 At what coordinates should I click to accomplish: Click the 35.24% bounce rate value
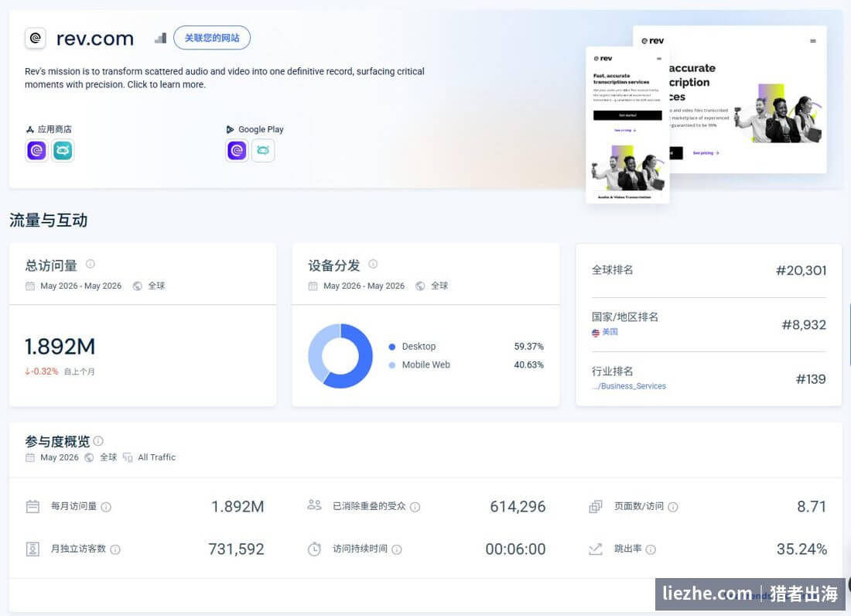(801, 549)
